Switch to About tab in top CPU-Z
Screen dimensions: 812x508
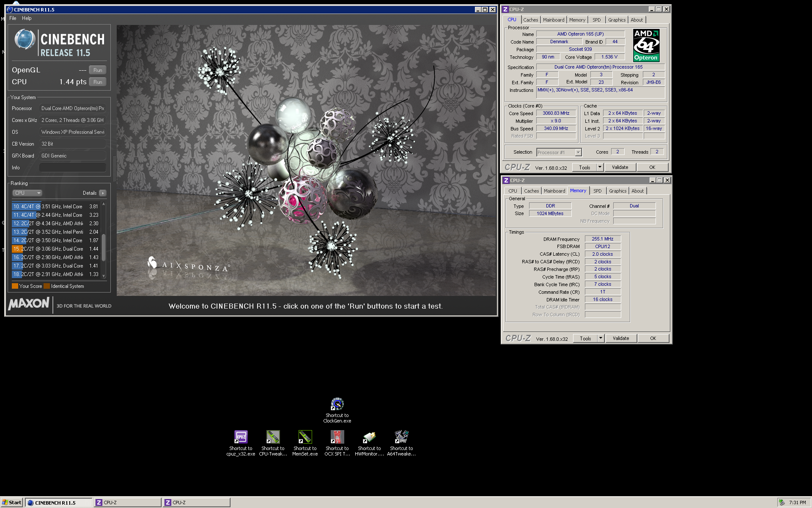(637, 20)
